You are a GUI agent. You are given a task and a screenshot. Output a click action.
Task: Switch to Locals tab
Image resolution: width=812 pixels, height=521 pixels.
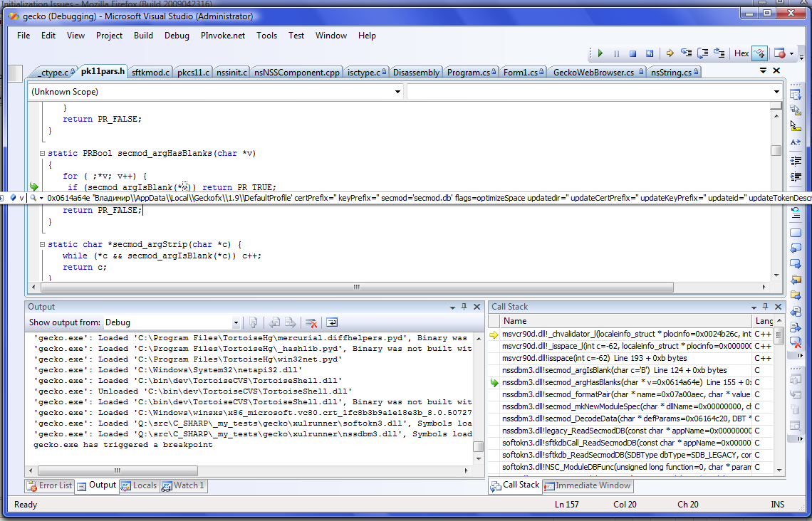[x=139, y=485]
